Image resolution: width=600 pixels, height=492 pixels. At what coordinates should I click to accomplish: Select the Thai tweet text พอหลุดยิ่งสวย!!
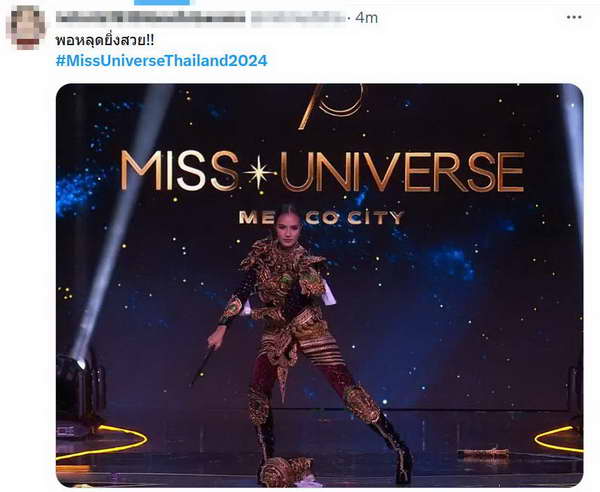(x=105, y=40)
